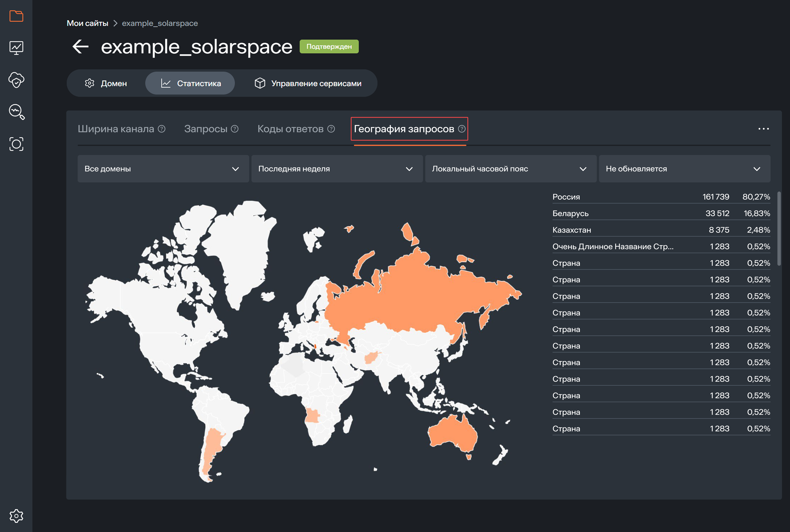Open the Все домены dropdown
This screenshot has height=532, width=790.
tap(163, 169)
